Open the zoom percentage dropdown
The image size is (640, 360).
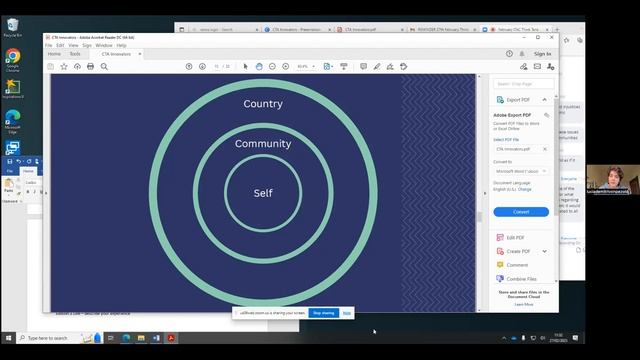click(x=313, y=67)
